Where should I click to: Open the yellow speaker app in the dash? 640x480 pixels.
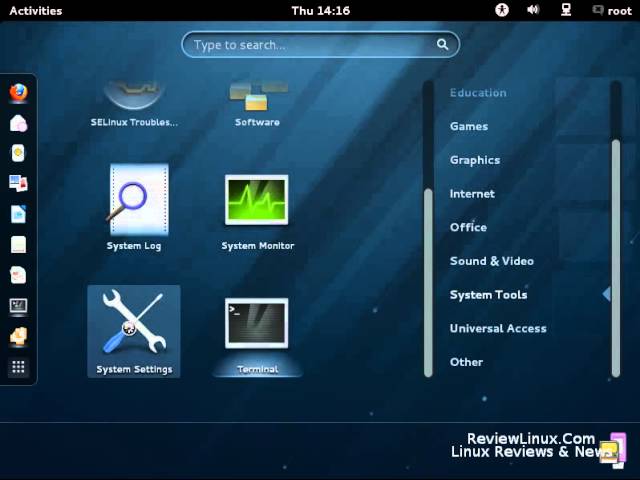tap(18, 153)
